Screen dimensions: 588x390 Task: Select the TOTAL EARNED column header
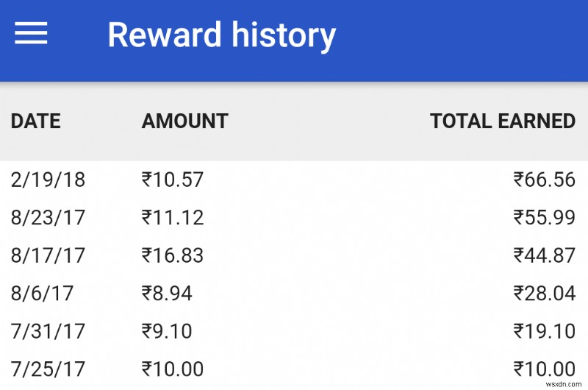tap(502, 121)
